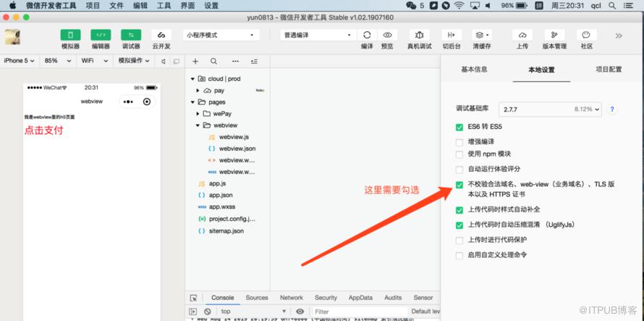Click the element inspector icon in devtools
644x321 pixels.
(193, 298)
